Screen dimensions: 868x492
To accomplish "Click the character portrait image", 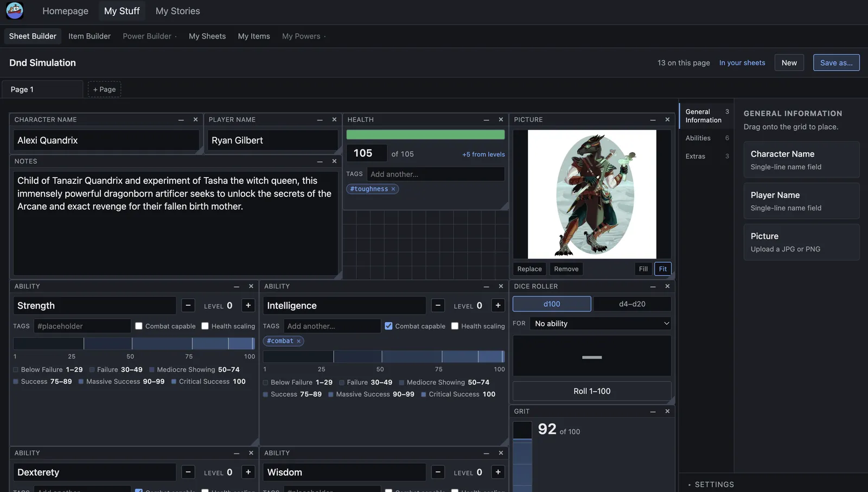I will [x=592, y=194].
